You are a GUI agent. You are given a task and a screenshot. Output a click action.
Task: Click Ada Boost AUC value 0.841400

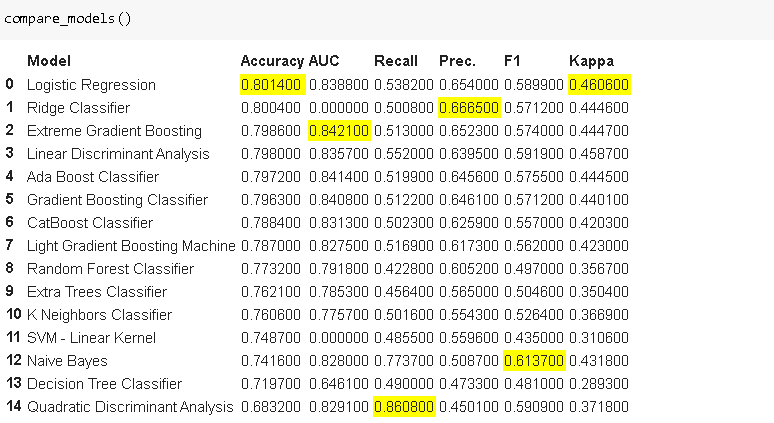tap(339, 177)
